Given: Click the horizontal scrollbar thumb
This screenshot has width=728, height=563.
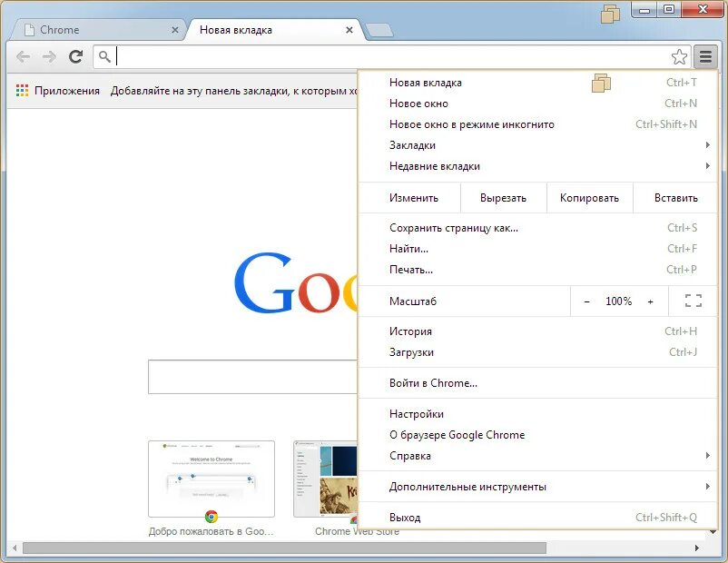Looking at the screenshot, I should (x=285, y=548).
